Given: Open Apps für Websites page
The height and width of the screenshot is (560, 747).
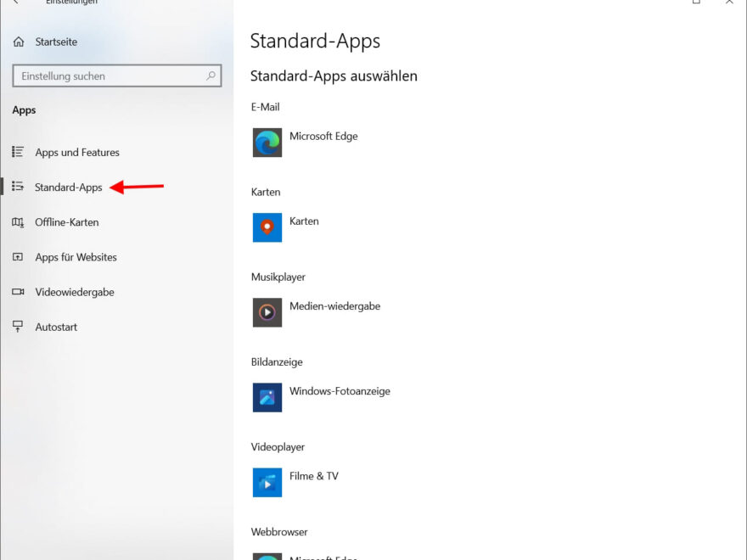Looking at the screenshot, I should point(76,257).
